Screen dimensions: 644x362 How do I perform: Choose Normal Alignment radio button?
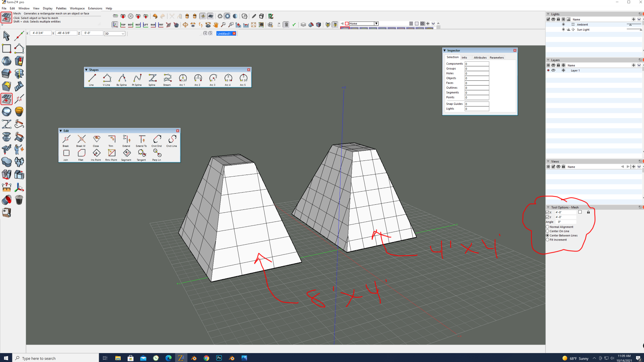pyautogui.click(x=548, y=227)
